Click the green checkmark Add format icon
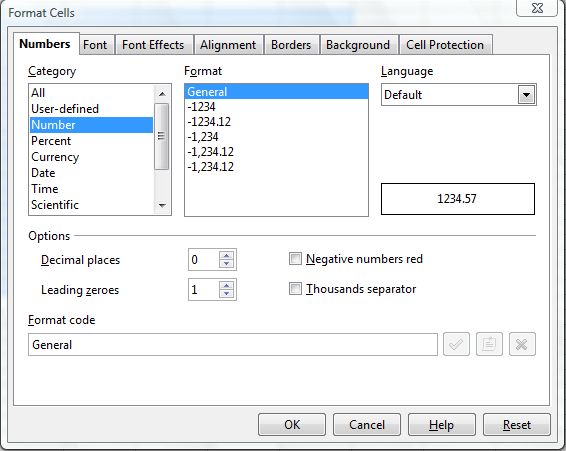Image resolution: width=566 pixels, height=451 pixels. click(x=456, y=344)
